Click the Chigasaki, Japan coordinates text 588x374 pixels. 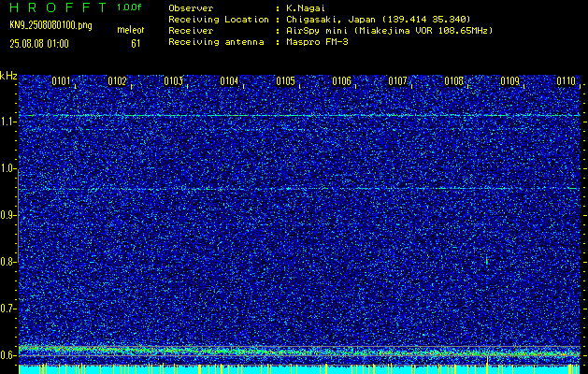tap(379, 19)
